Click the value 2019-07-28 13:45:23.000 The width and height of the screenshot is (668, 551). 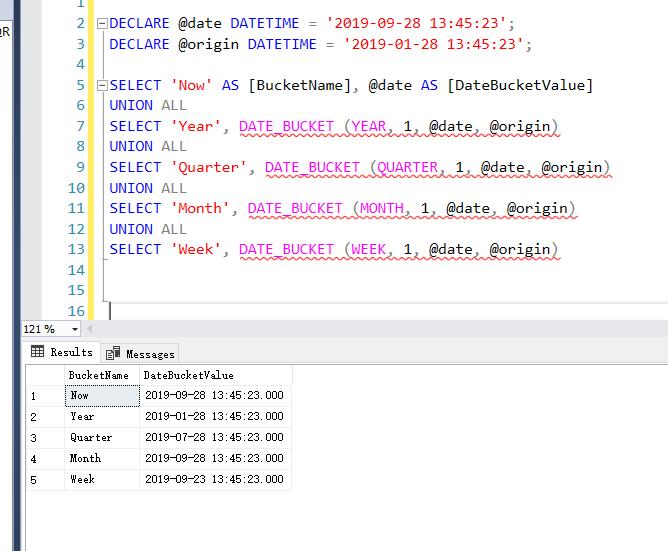pyautogui.click(x=215, y=437)
